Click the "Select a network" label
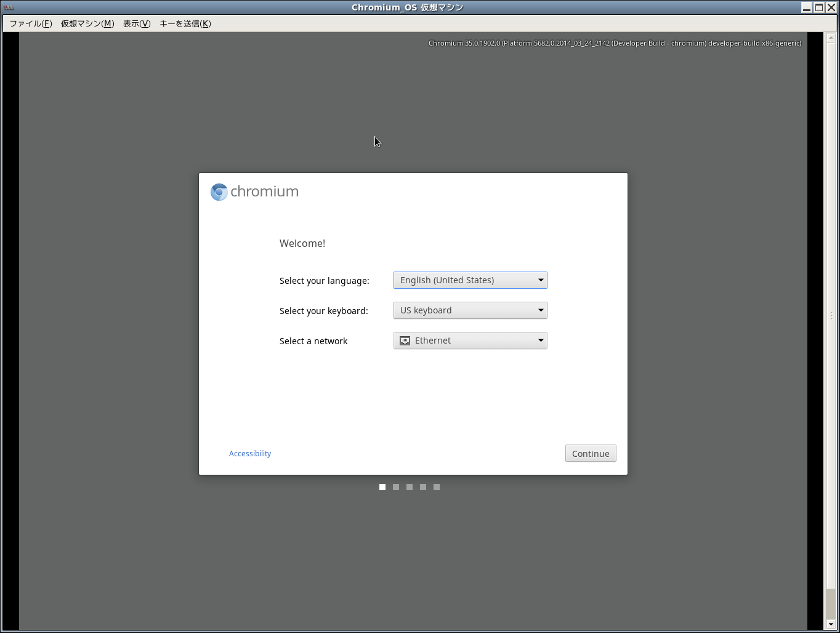This screenshot has width=840, height=633. pos(313,341)
